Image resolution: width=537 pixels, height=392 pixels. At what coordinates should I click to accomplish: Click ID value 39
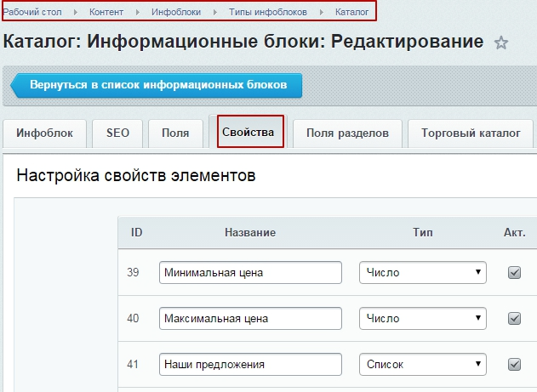(x=133, y=273)
